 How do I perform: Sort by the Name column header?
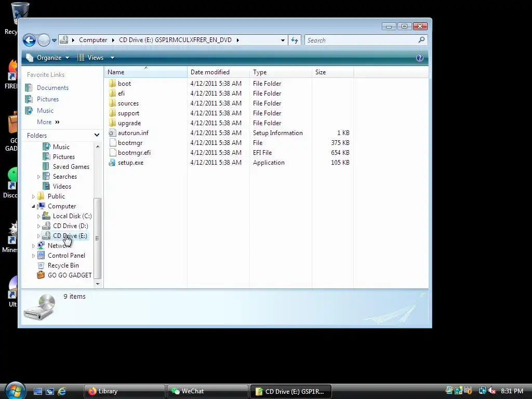(146, 72)
